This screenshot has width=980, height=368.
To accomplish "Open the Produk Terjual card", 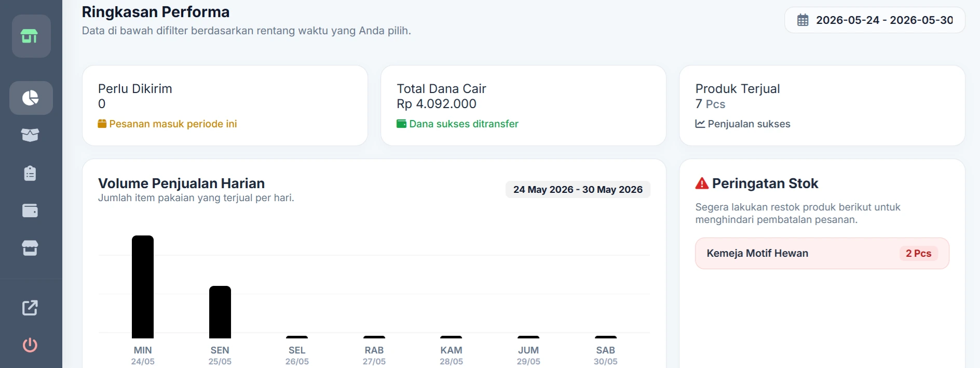I will pyautogui.click(x=822, y=106).
